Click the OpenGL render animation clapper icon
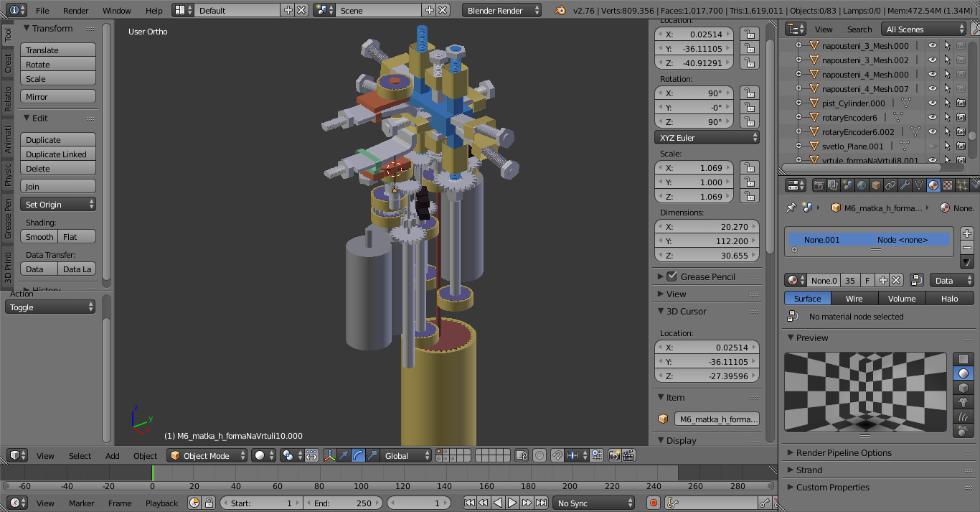This screenshot has height=512, width=980. point(628,455)
